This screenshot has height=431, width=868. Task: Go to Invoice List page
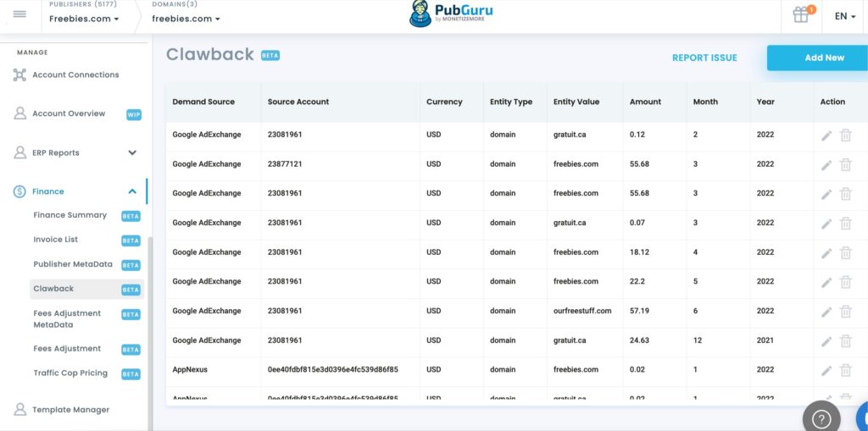coord(55,240)
